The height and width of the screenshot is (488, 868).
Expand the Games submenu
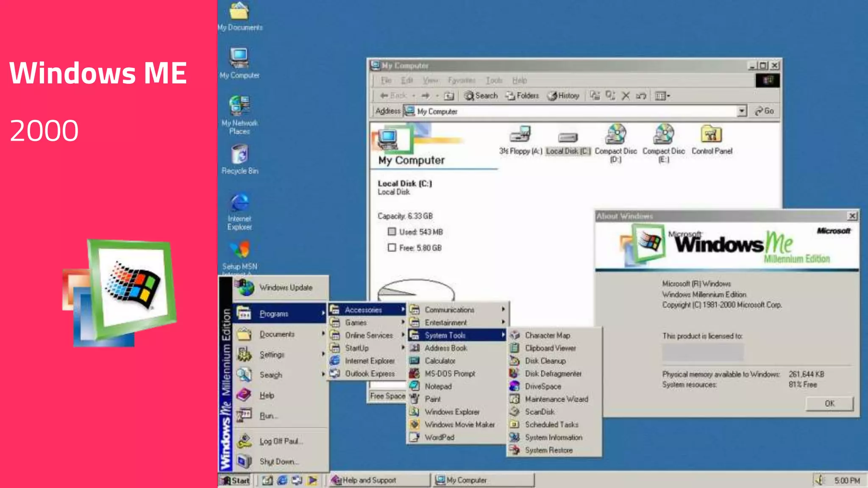point(367,322)
